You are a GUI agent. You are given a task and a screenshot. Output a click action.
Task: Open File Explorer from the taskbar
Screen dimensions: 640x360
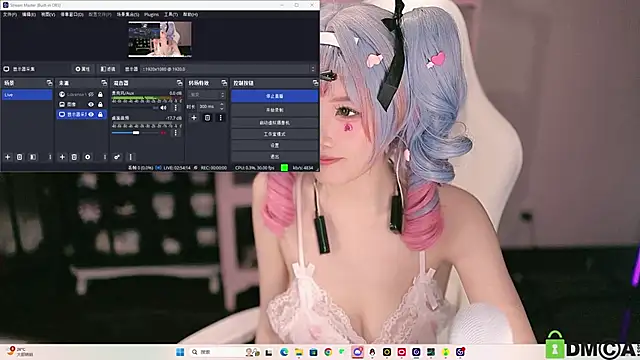[x=299, y=352]
